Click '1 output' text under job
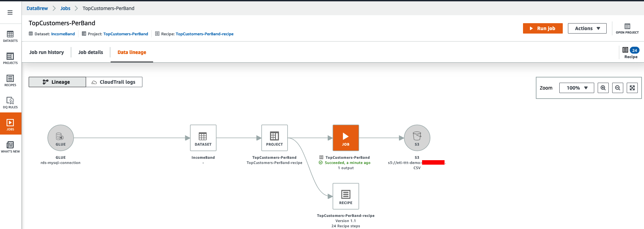 346,168
